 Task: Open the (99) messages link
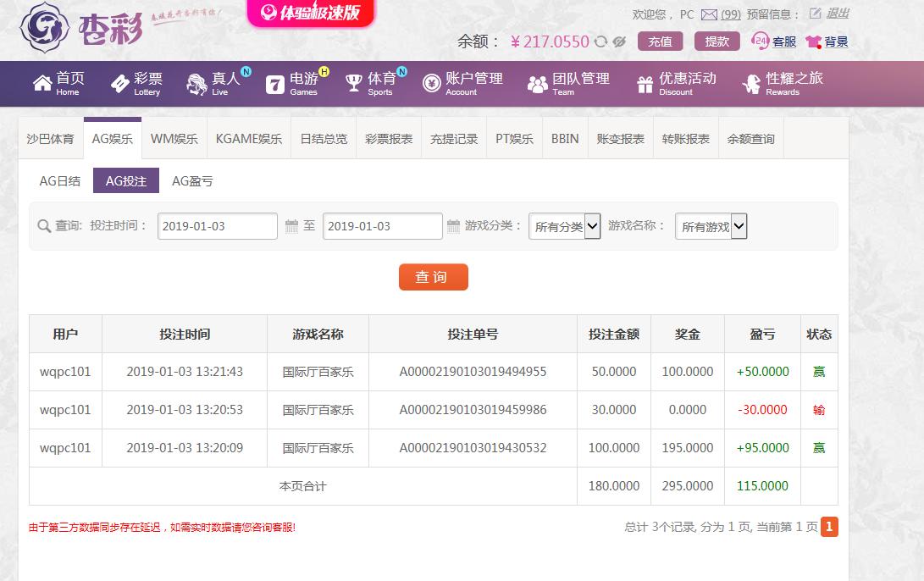pos(731,14)
